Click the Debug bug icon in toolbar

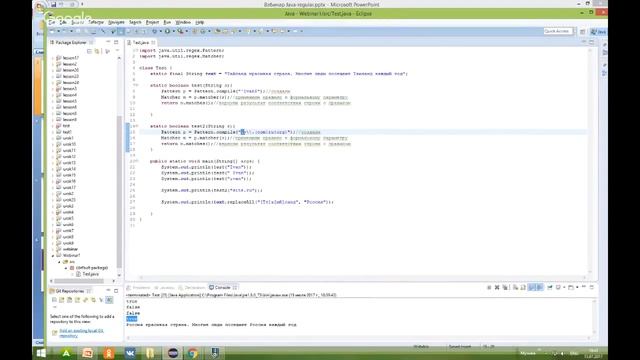coord(154,31)
